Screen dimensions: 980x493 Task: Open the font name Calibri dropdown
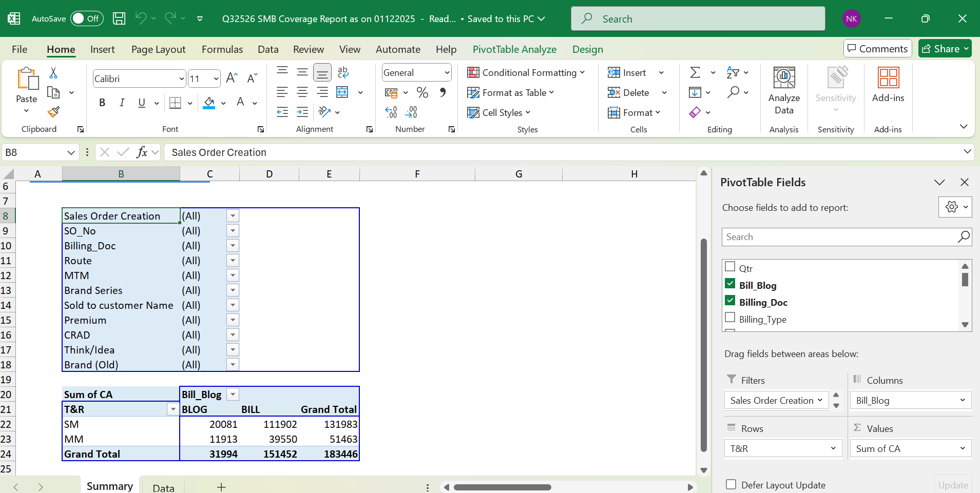point(182,79)
